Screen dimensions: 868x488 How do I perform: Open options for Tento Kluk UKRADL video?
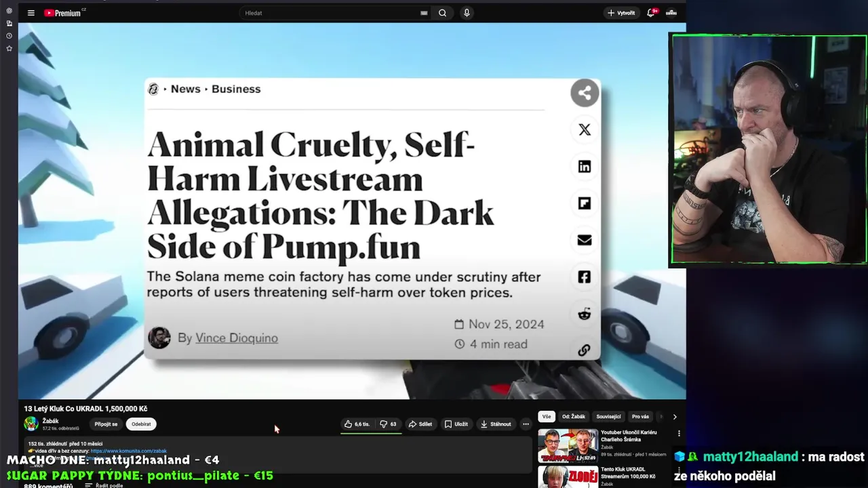679,471
